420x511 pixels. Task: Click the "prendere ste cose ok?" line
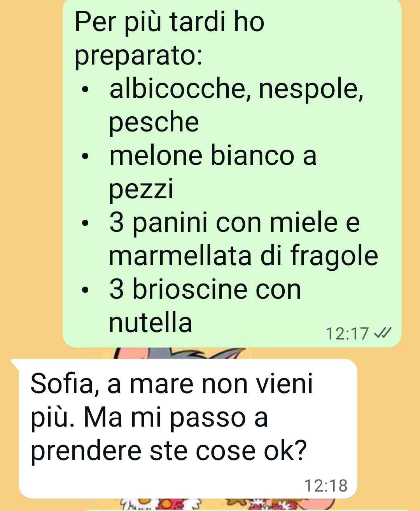point(169,451)
